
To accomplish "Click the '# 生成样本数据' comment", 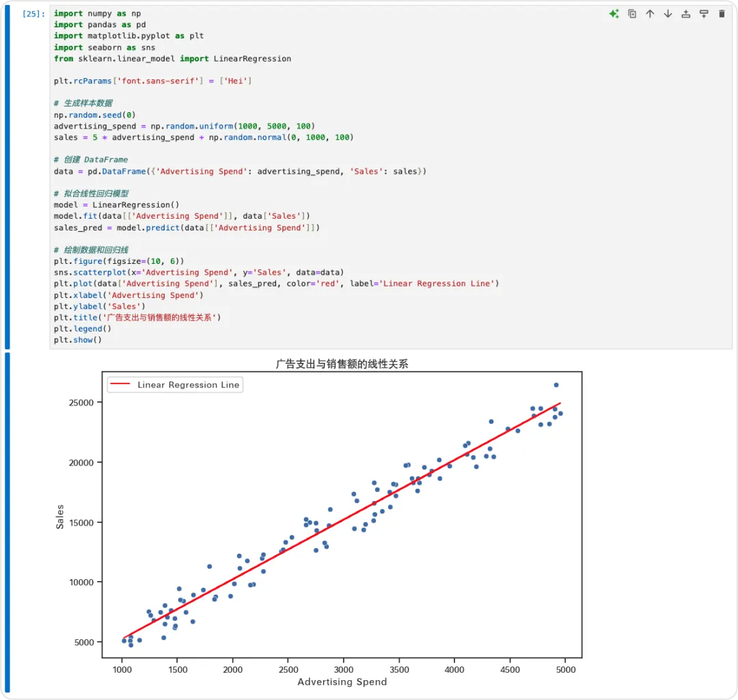I will coord(83,103).
